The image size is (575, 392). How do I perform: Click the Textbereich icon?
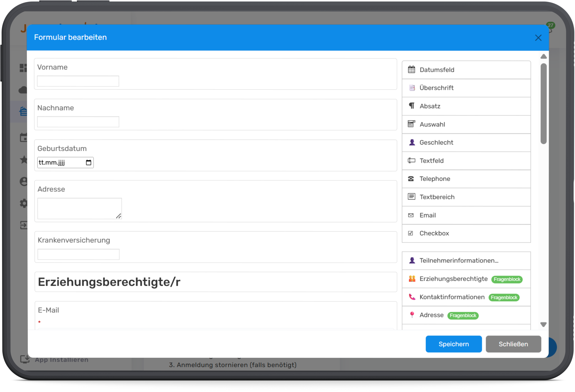(x=412, y=197)
